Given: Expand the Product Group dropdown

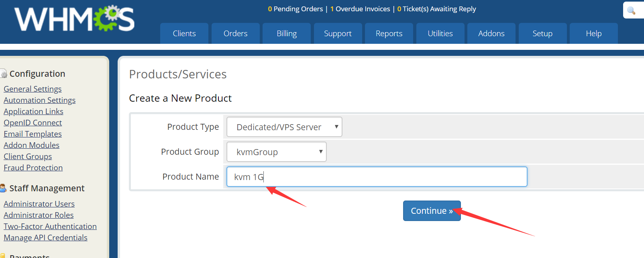Looking at the screenshot, I should 276,152.
